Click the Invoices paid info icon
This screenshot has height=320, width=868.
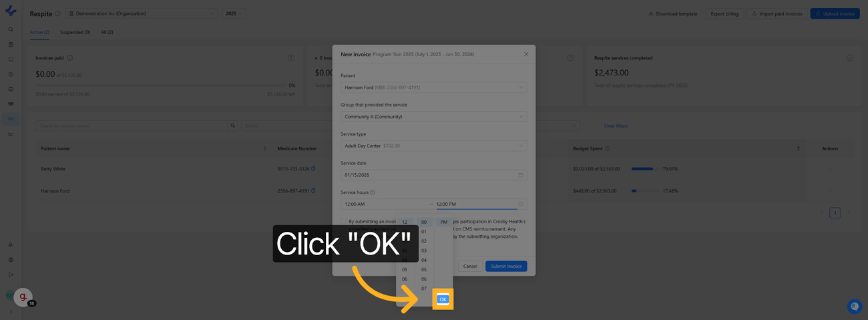coord(70,58)
